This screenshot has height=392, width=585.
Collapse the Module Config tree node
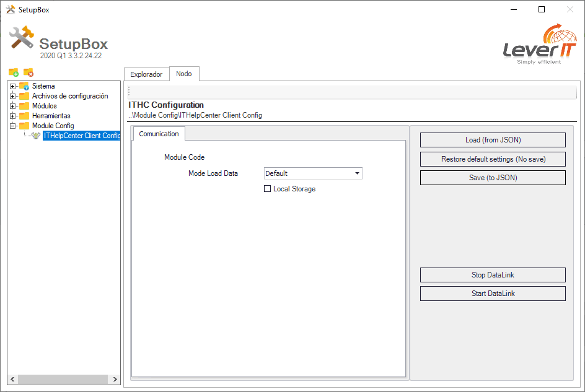pyautogui.click(x=12, y=126)
